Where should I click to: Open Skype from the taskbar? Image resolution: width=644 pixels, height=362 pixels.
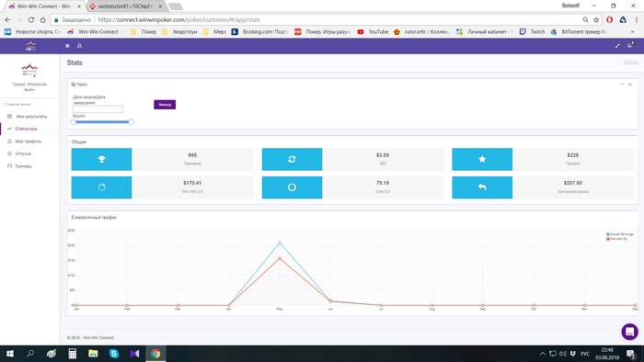[x=114, y=354]
